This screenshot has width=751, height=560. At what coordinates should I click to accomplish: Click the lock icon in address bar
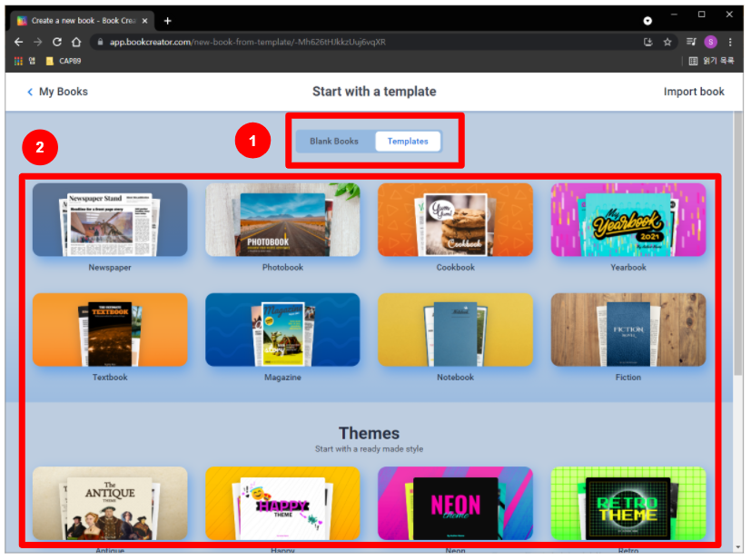[x=100, y=42]
